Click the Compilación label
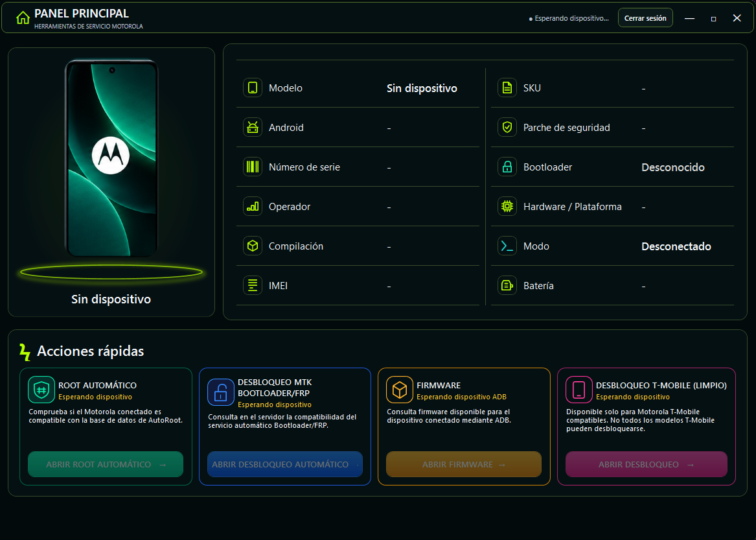 click(296, 246)
